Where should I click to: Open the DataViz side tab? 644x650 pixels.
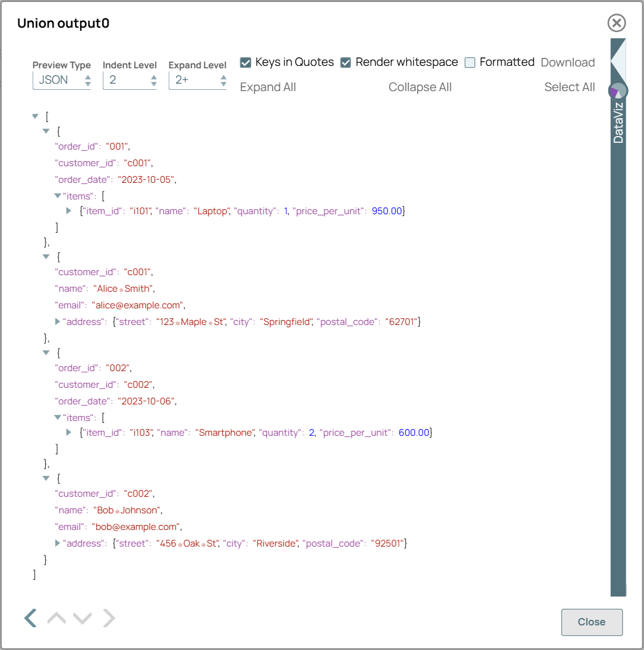click(x=618, y=123)
